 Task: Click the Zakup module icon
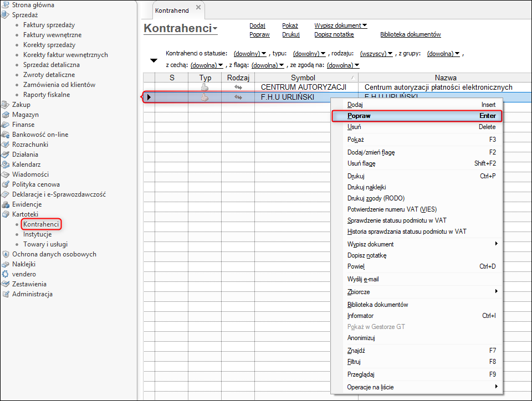[x=6, y=105]
